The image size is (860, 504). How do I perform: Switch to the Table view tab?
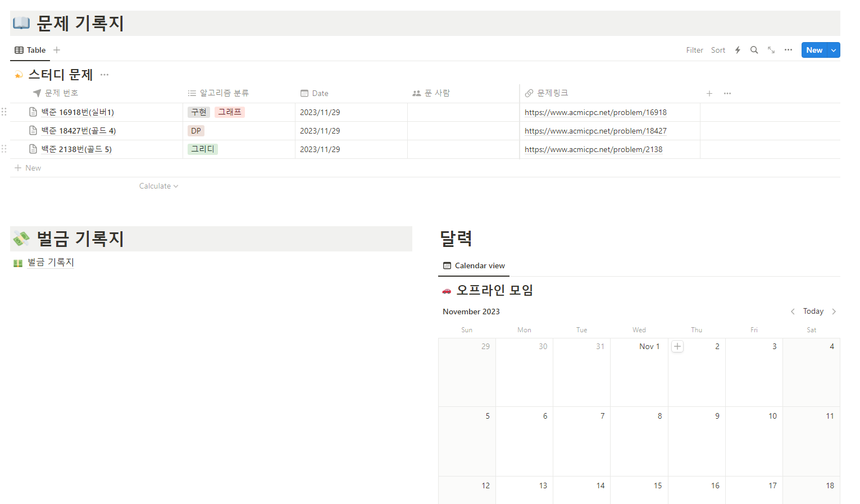coord(30,50)
